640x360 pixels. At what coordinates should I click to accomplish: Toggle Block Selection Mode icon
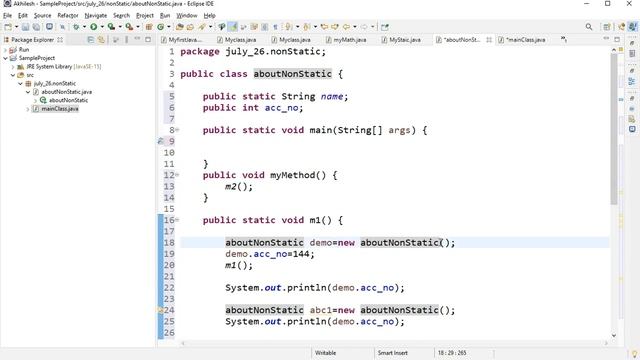[264, 27]
